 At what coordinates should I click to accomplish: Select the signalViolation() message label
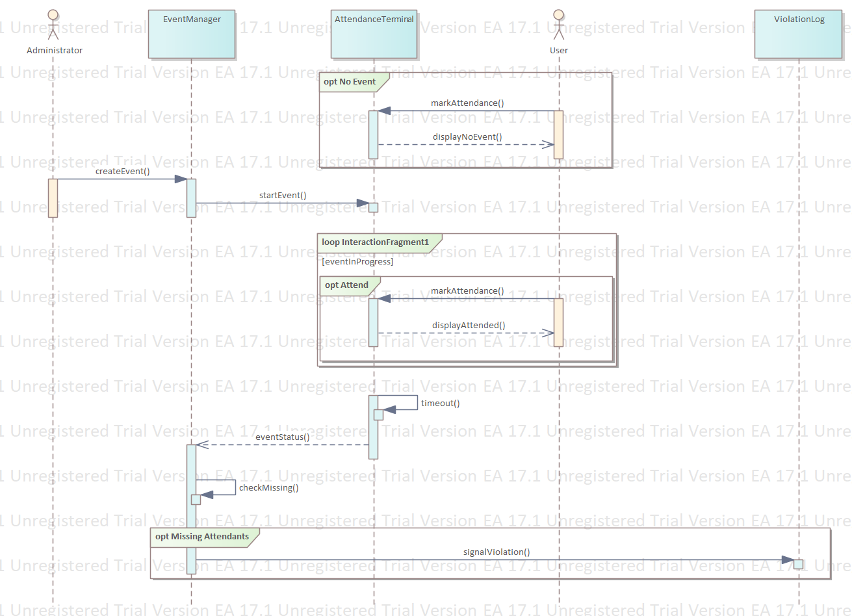pos(497,552)
